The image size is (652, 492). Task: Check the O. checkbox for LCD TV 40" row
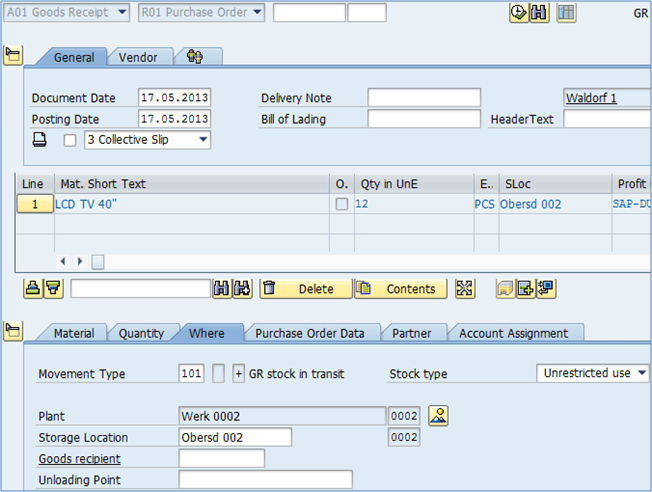pos(342,204)
